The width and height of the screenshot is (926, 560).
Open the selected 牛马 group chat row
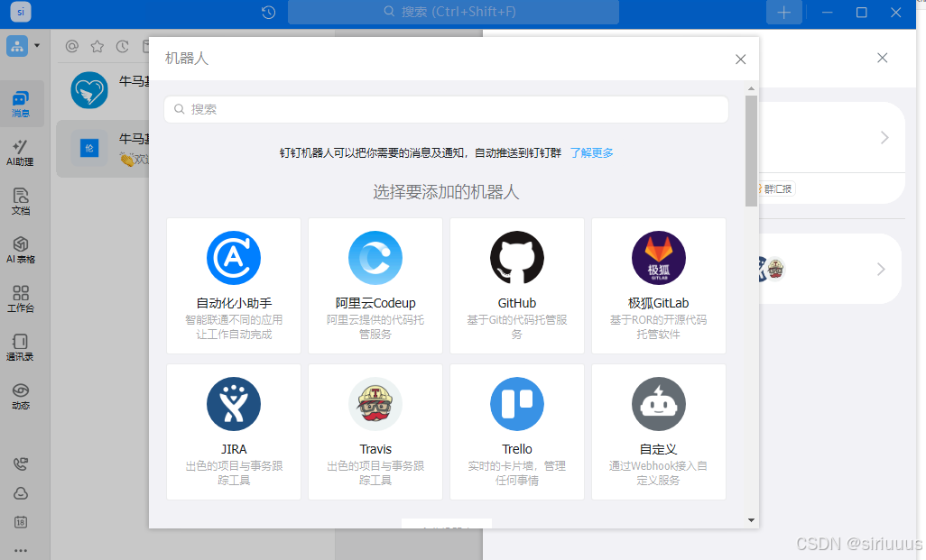point(104,149)
